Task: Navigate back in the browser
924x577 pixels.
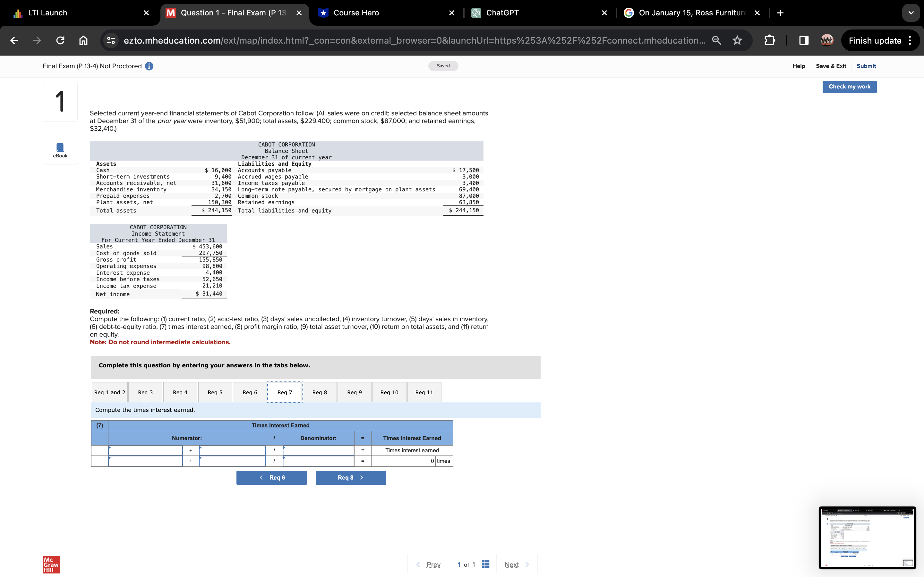Action: click(x=14, y=40)
